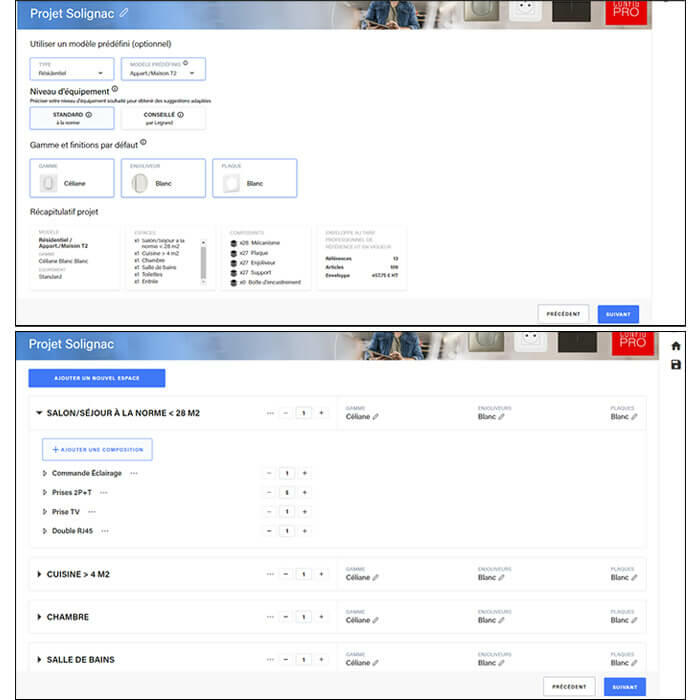Edit Chambre Gamme Céliane
This screenshot has height=700, width=700.
(x=375, y=620)
